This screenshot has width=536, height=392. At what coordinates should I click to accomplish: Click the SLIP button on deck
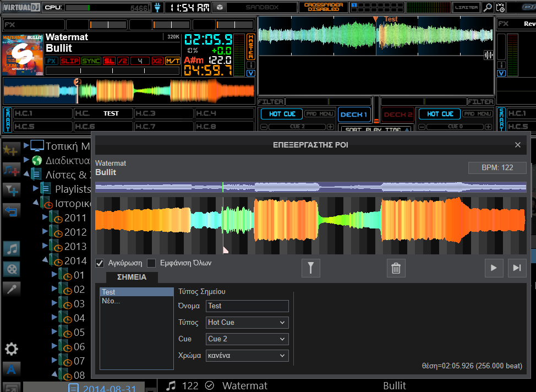tap(69, 61)
